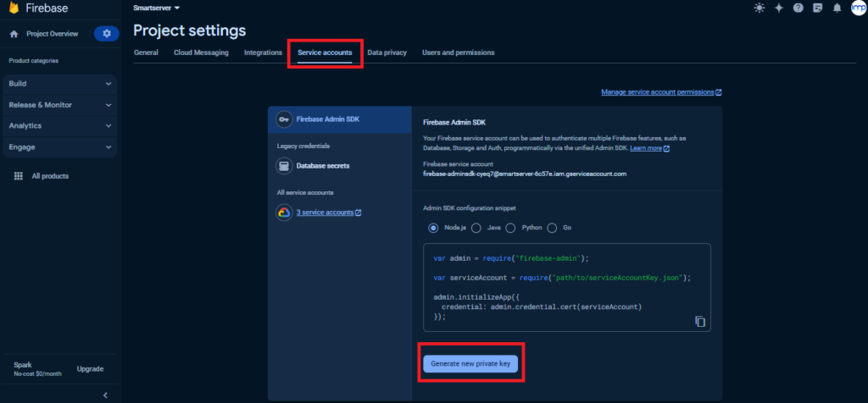This screenshot has height=403, width=868.
Task: Open the 3 service accounts link
Action: coord(329,213)
